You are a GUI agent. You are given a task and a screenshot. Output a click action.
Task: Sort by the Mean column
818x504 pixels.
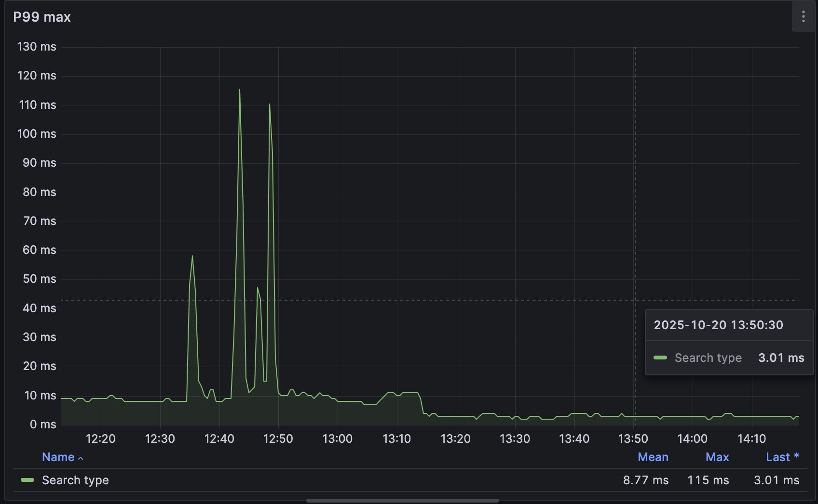tap(653, 457)
